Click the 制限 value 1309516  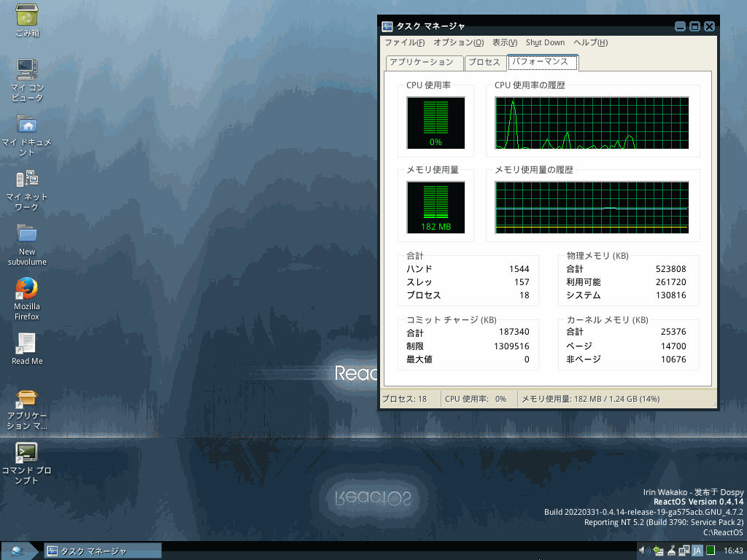pos(511,346)
